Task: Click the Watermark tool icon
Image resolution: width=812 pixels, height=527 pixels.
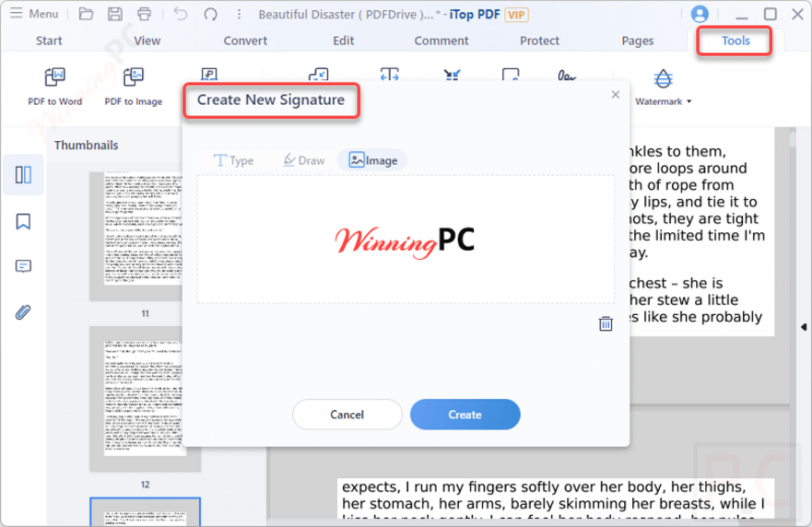Action: 663,79
